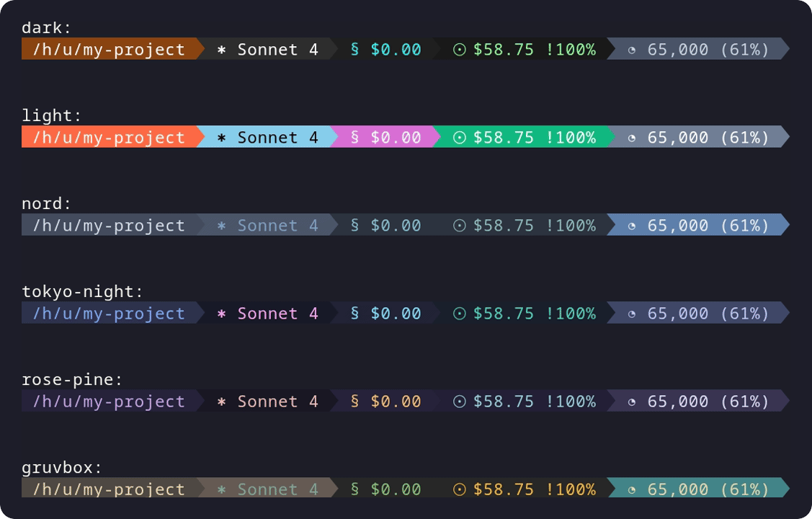Click $58.75 amount in the light row
Viewport: 812px width, 519px height.
pos(504,138)
